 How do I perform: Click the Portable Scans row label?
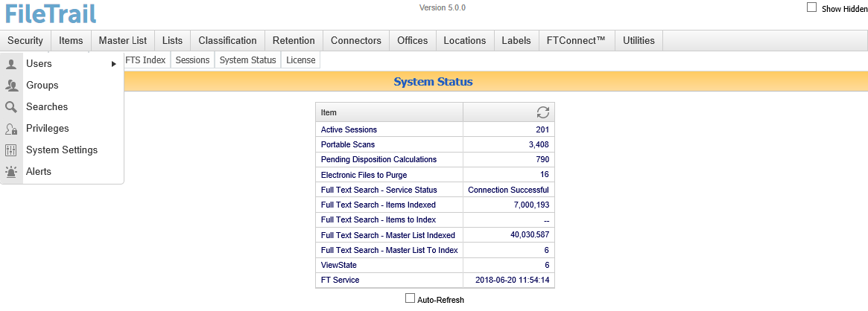348,145
